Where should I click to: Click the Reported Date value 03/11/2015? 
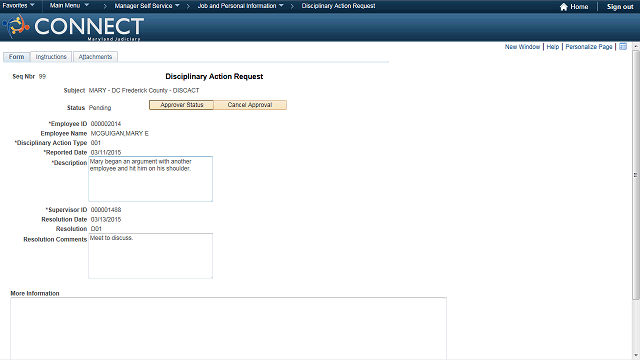106,152
